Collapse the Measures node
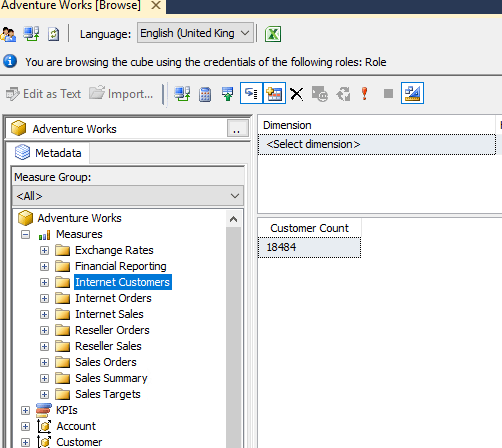The height and width of the screenshot is (448, 502). (x=25, y=234)
